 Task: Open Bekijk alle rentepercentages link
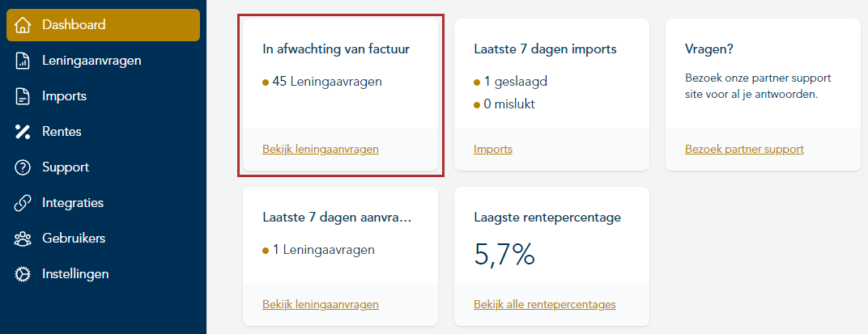pyautogui.click(x=544, y=305)
